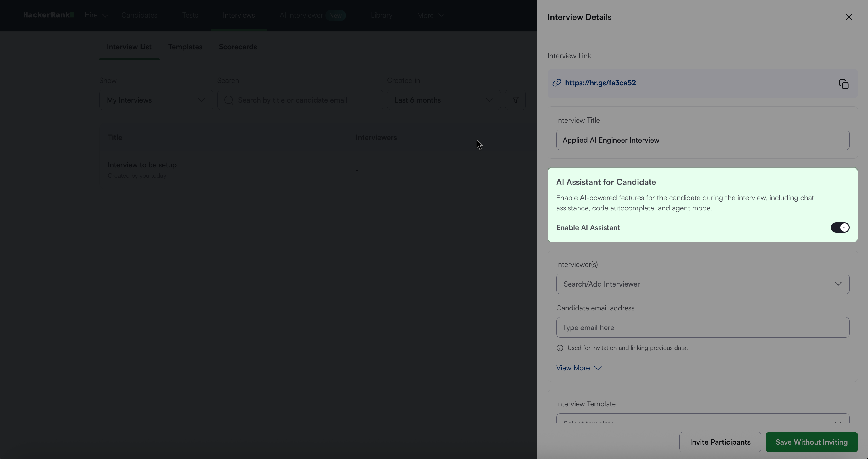Open the Last 6 months dropdown

point(443,100)
